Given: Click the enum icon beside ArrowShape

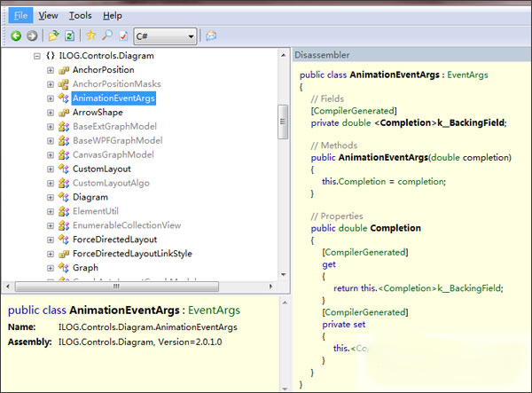Looking at the screenshot, I should coord(63,113).
